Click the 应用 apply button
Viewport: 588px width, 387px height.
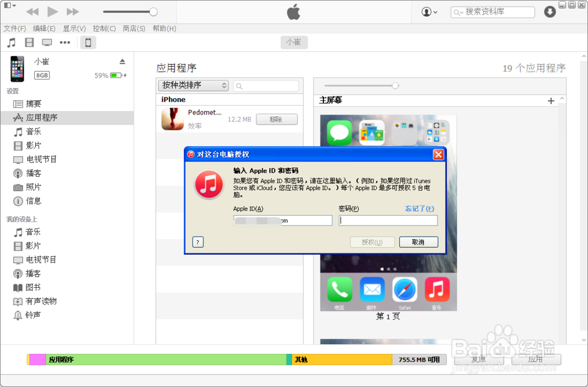tap(536, 359)
